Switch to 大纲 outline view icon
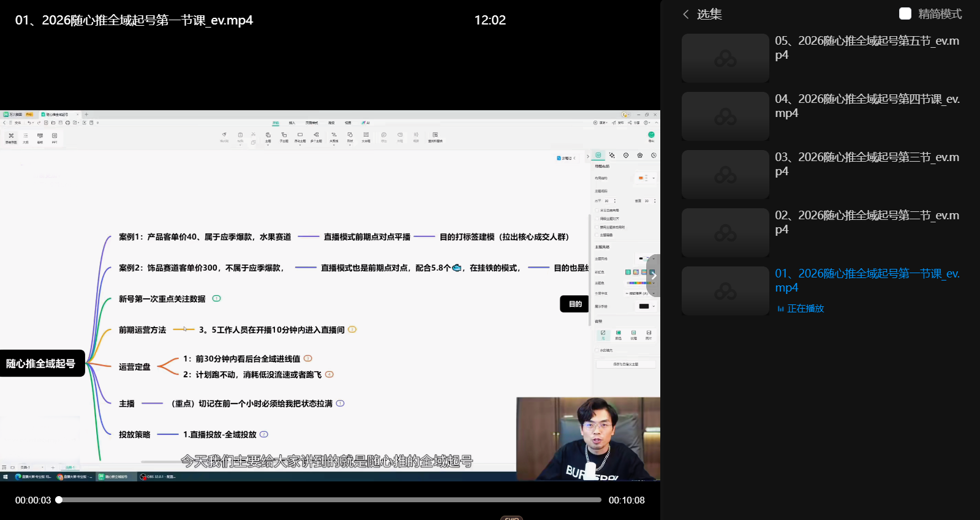 (26, 137)
